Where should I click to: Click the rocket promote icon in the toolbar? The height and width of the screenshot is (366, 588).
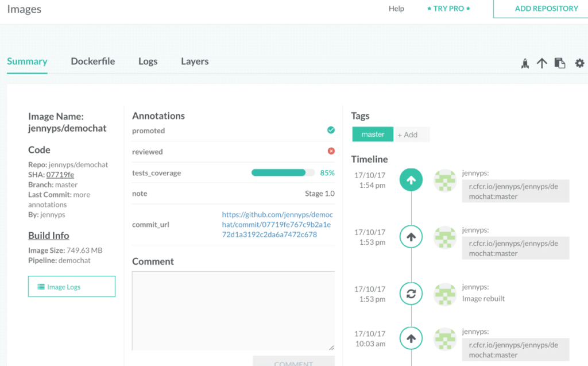click(525, 63)
